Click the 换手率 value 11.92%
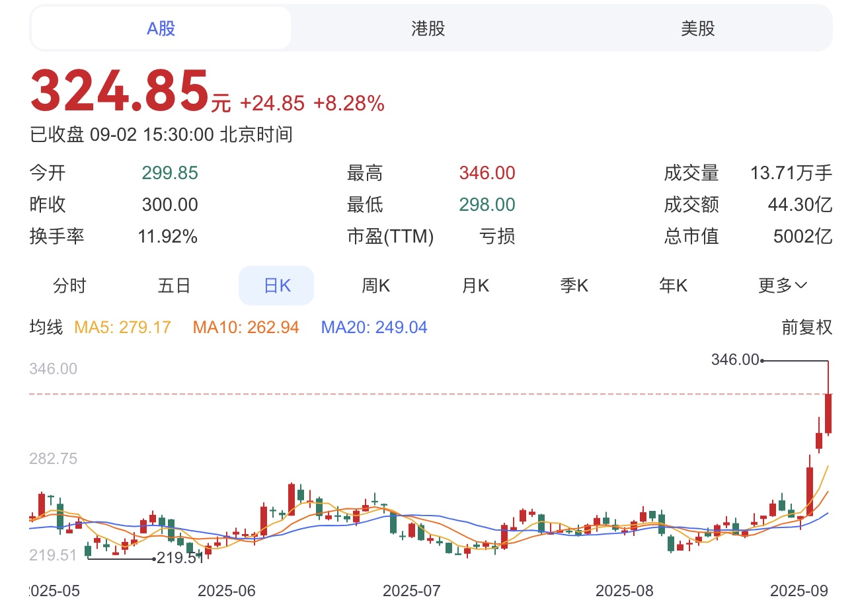The height and width of the screenshot is (616, 858). coord(168,237)
